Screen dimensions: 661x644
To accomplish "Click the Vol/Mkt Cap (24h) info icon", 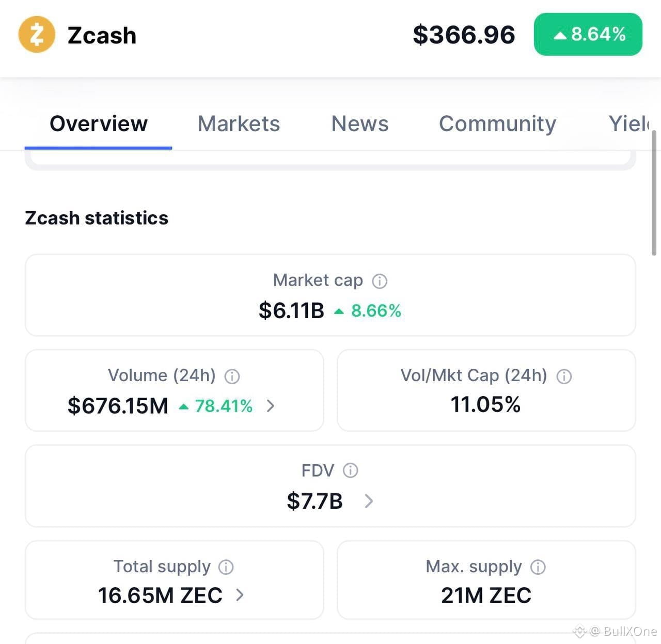I will pos(564,376).
